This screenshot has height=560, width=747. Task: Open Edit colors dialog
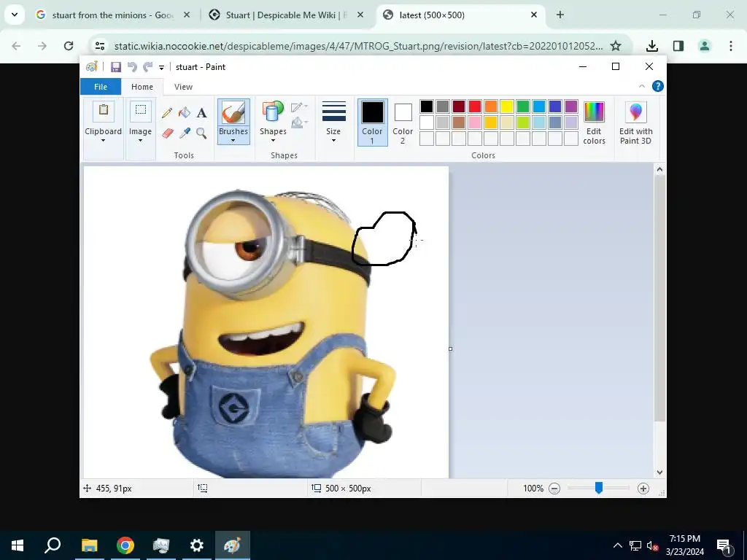click(594, 122)
